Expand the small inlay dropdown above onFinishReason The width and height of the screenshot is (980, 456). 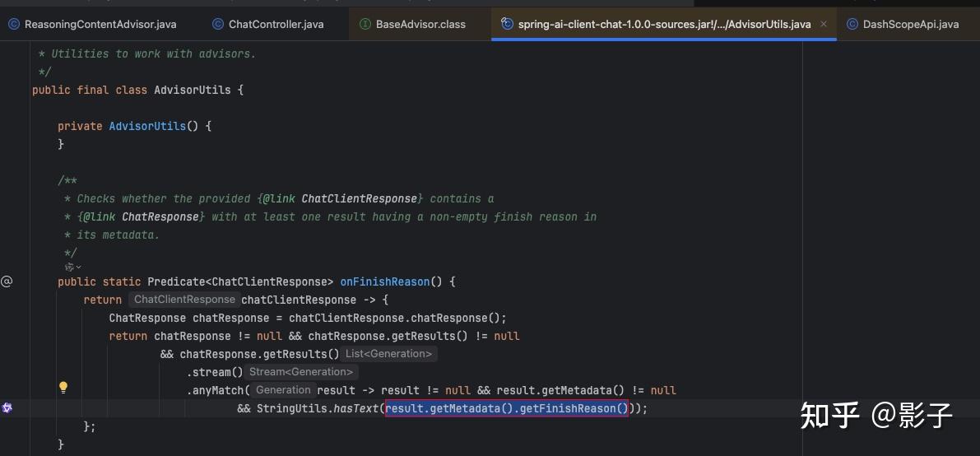(x=73, y=267)
